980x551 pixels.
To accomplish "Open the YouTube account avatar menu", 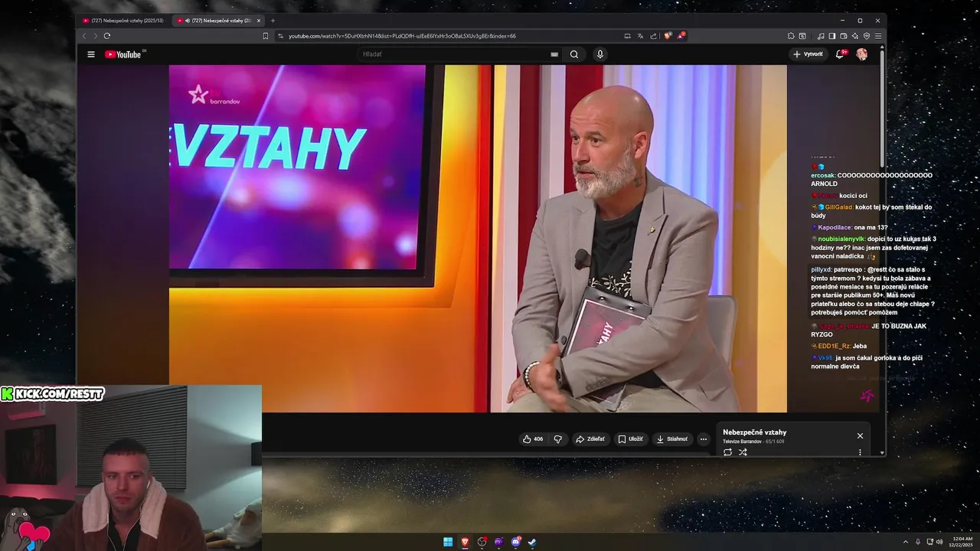I will coord(862,54).
